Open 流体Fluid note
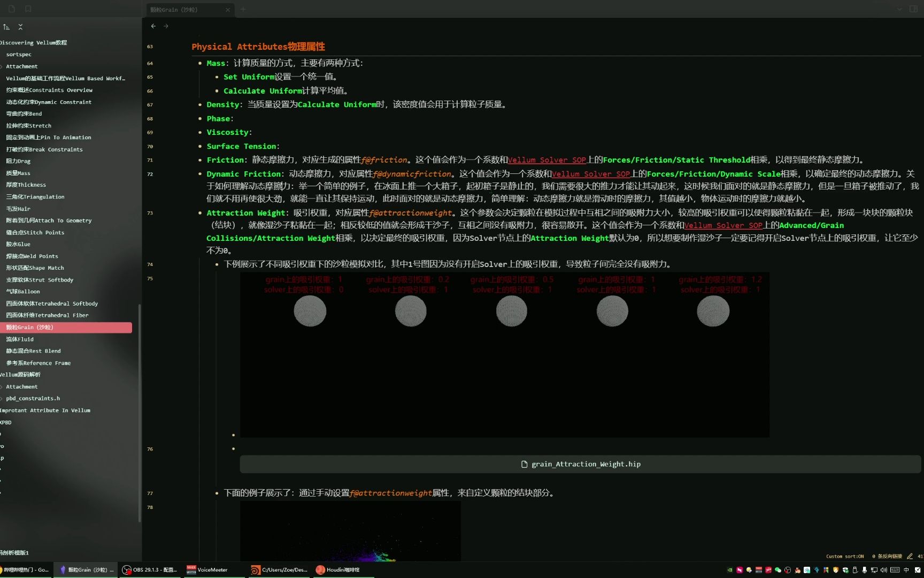 [19, 339]
